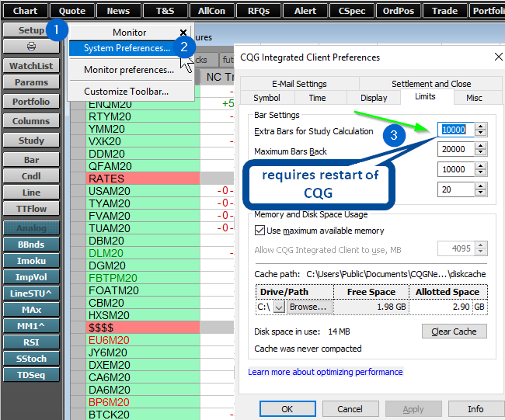The width and height of the screenshot is (505, 420).
Task: Select Bar chart type button
Action: pyautogui.click(x=31, y=160)
